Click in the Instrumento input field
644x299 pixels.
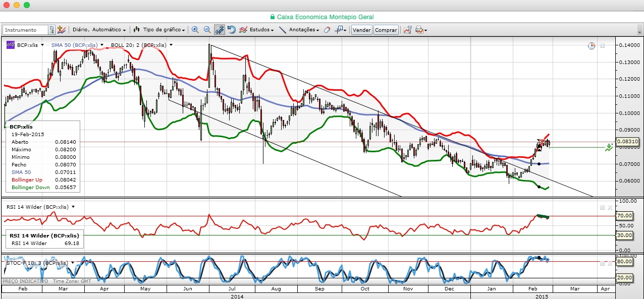[25, 30]
